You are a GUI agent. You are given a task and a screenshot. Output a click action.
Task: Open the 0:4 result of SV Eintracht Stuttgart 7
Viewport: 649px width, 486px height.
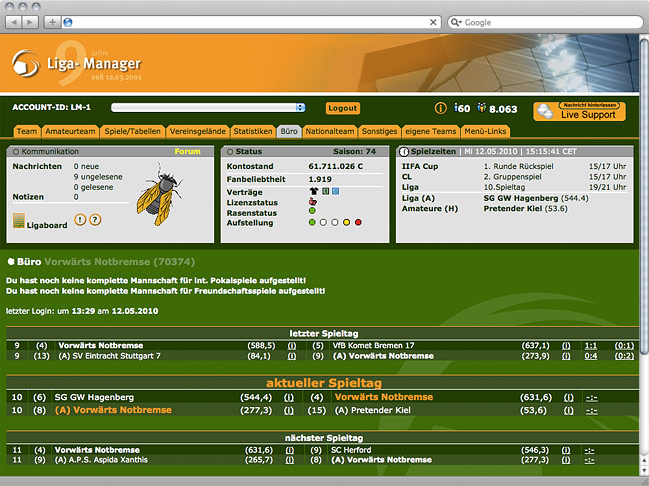pos(591,356)
